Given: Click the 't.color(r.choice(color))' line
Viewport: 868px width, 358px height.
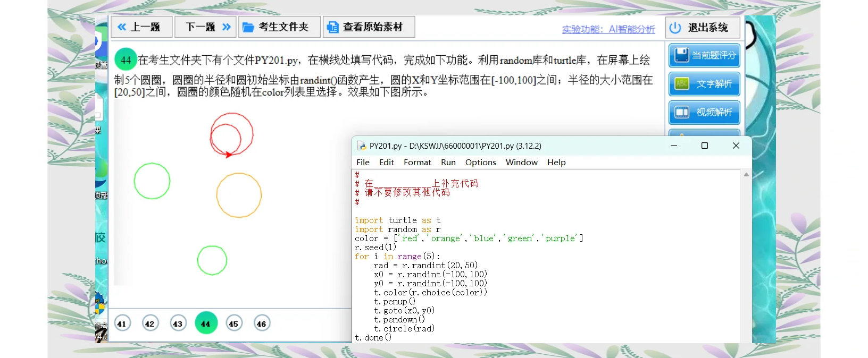Looking at the screenshot, I should [x=431, y=293].
